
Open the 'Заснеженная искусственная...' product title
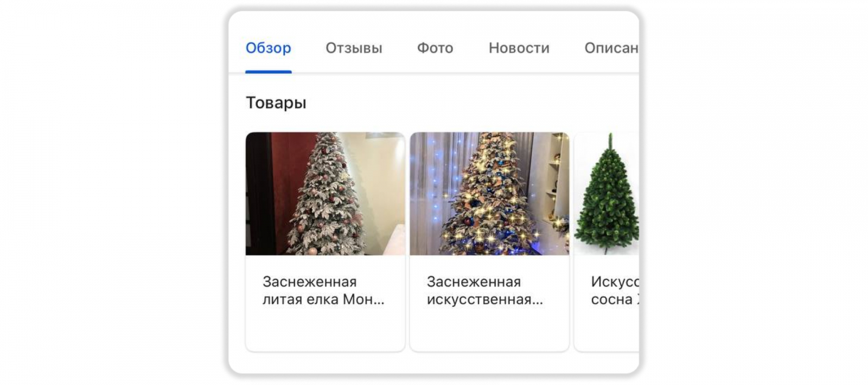[484, 291]
